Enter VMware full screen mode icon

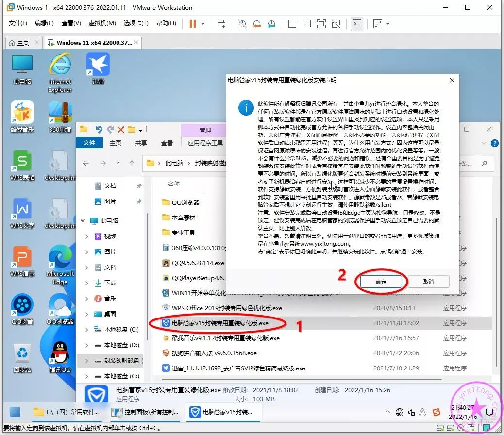click(321, 23)
